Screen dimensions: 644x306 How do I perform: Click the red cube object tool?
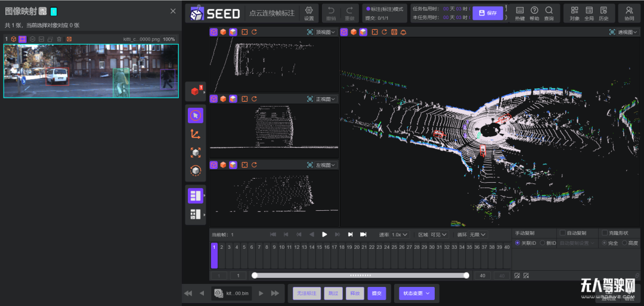click(x=195, y=92)
